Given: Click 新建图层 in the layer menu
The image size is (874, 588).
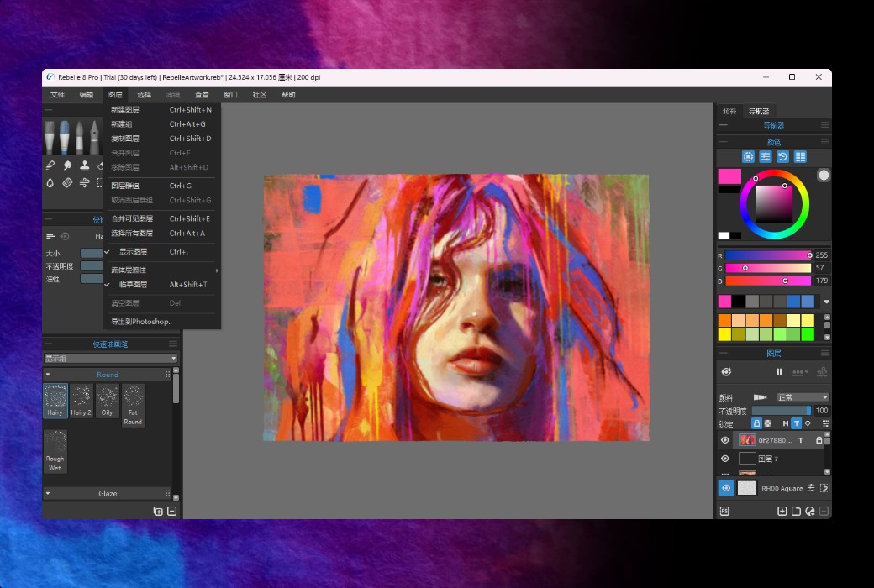Looking at the screenshot, I should coord(125,109).
